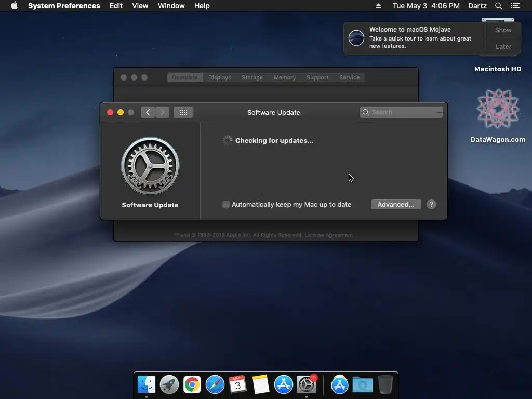This screenshot has width=532, height=399.
Task: Switch to Memory tab in About window
Action: tap(285, 77)
